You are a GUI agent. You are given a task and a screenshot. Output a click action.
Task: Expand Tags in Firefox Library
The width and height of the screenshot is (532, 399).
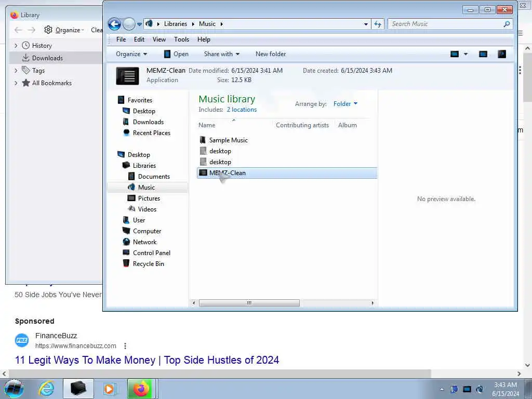point(16,71)
